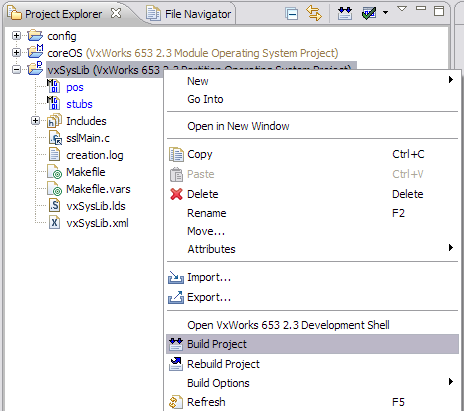Click the config folder icon
This screenshot has height=411, width=464.
click(x=35, y=35)
